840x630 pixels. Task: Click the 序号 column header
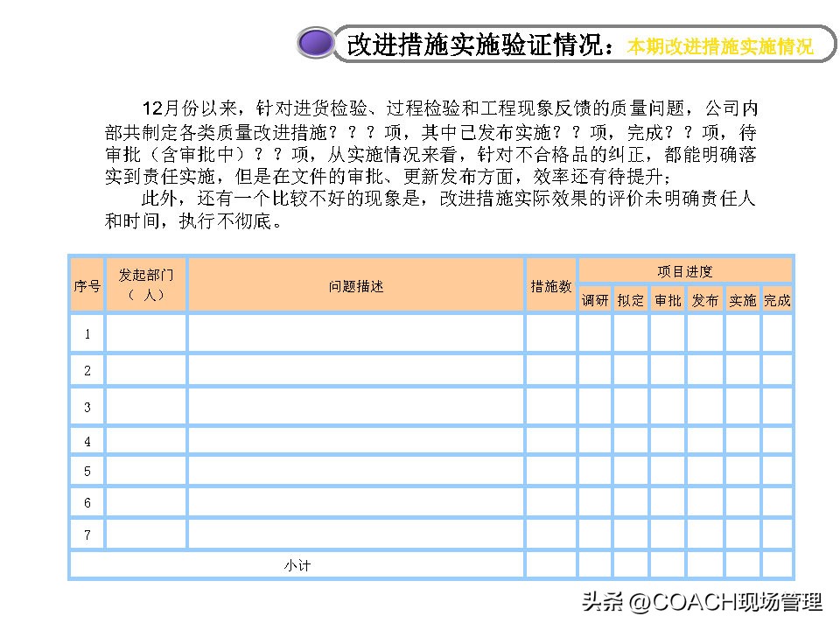(x=87, y=284)
